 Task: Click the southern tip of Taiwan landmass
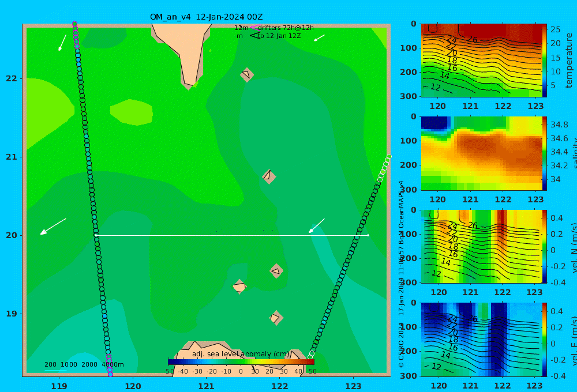point(189,84)
